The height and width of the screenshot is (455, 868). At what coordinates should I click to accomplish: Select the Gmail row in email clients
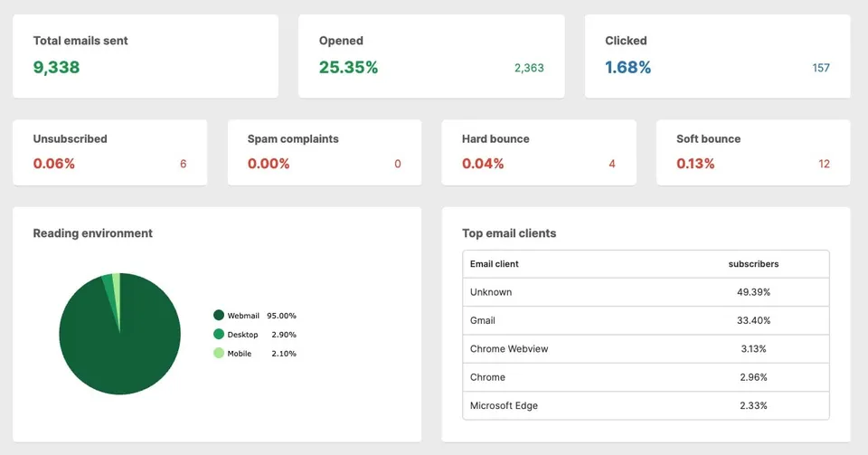click(646, 320)
